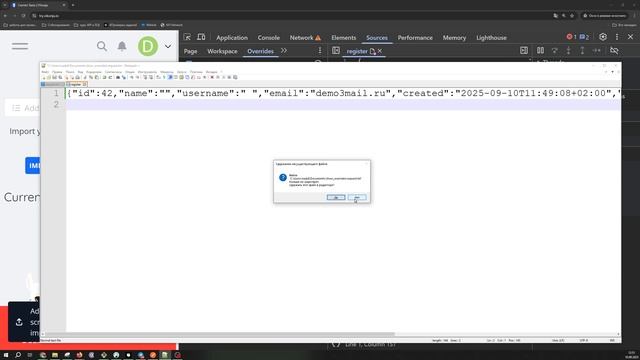Screen dimensions: 640x360
Task: Click the web page search magnifier icon
Action: (x=102, y=46)
